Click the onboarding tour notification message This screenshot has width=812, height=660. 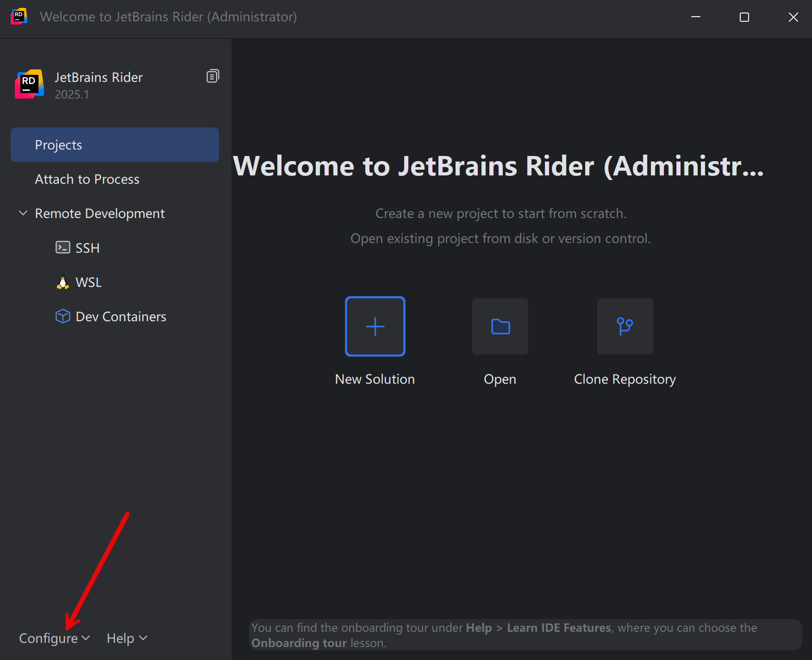pos(525,635)
